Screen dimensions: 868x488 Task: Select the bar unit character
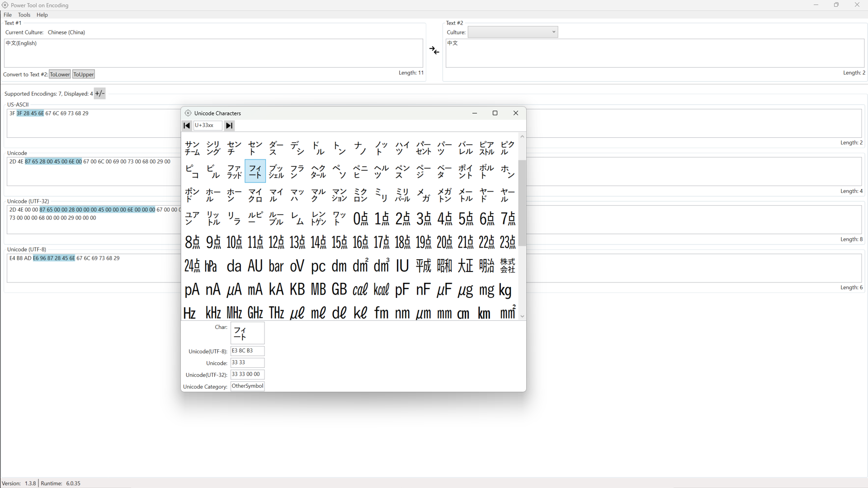click(x=276, y=266)
